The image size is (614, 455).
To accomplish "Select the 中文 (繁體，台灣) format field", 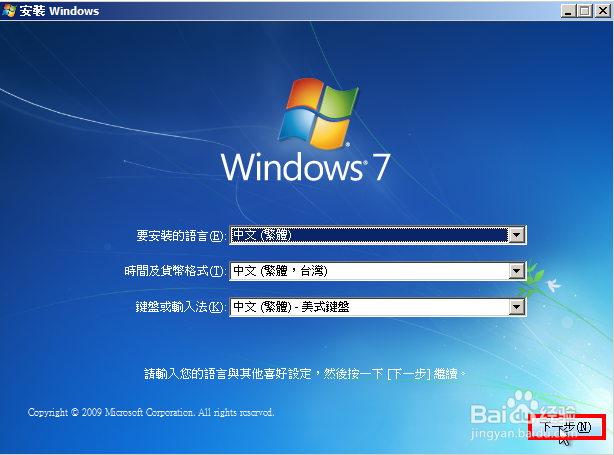I will coord(377,271).
